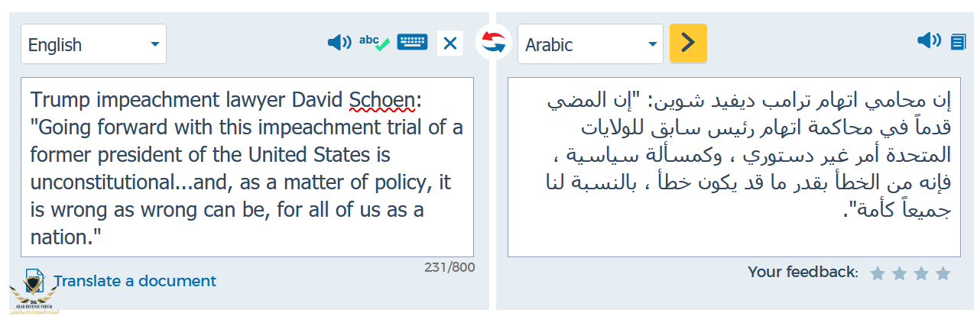The width and height of the screenshot is (980, 316).
Task: Give four-star feedback on the translation
Action: (x=943, y=272)
